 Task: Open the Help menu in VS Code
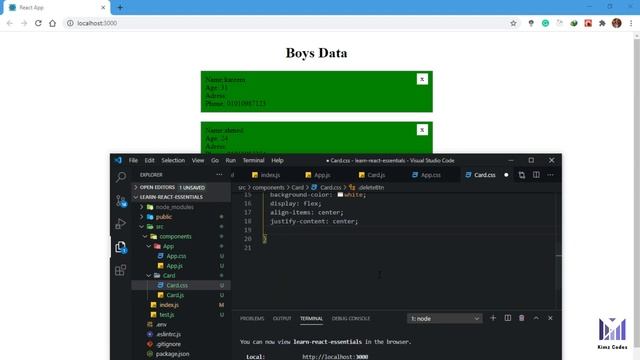pyautogui.click(x=278, y=160)
